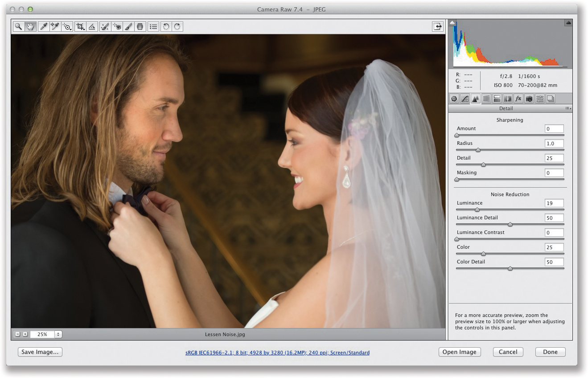Zoom out with the minus button
This screenshot has width=588, height=378.
click(x=17, y=334)
